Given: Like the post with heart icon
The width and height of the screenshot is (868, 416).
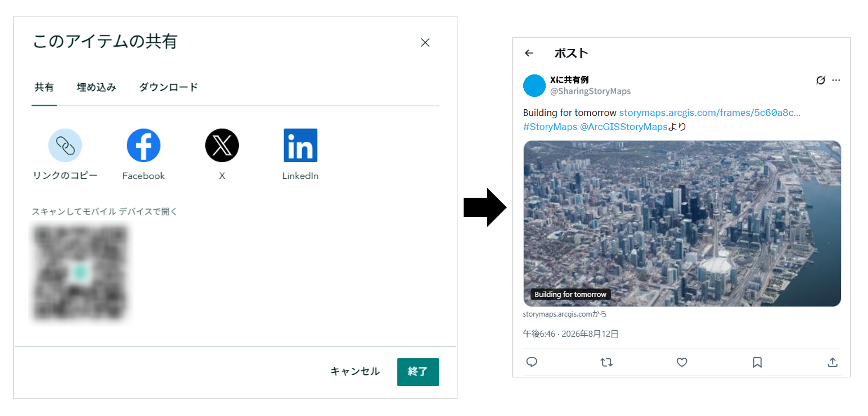Looking at the screenshot, I should coord(682,362).
